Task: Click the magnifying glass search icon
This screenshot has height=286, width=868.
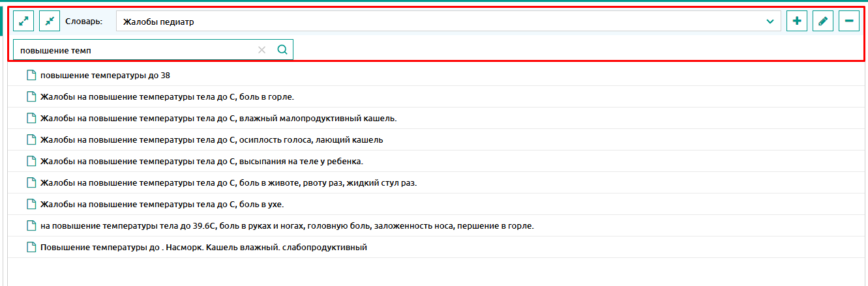Action: pos(282,50)
